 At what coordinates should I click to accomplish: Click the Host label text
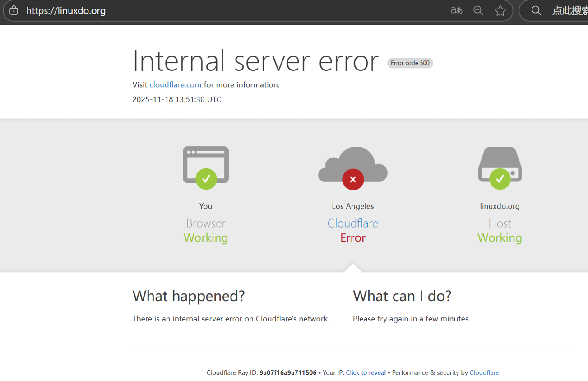500,223
